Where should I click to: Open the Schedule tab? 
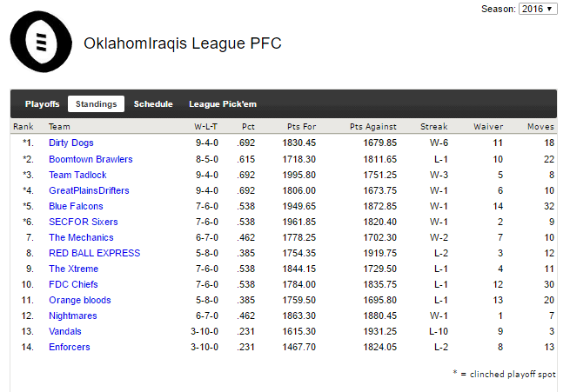tap(153, 103)
